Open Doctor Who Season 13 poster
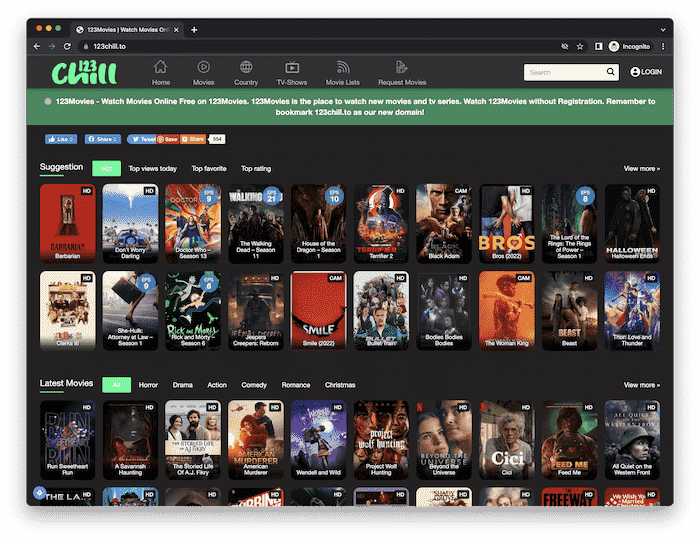This screenshot has width=700, height=541. tap(193, 224)
